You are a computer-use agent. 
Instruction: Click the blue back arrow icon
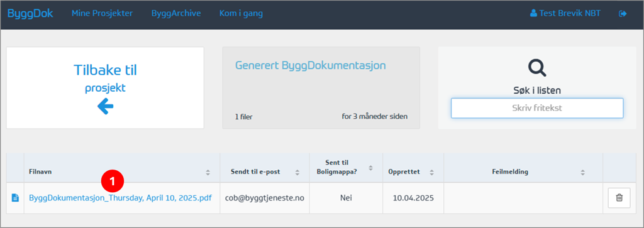[x=105, y=107]
